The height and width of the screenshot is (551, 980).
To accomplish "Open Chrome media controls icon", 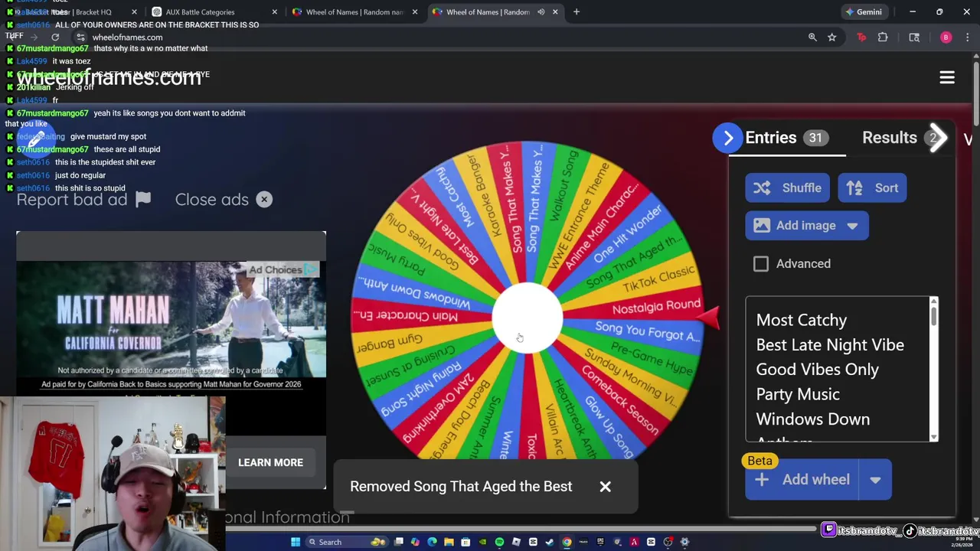I will coord(914,37).
